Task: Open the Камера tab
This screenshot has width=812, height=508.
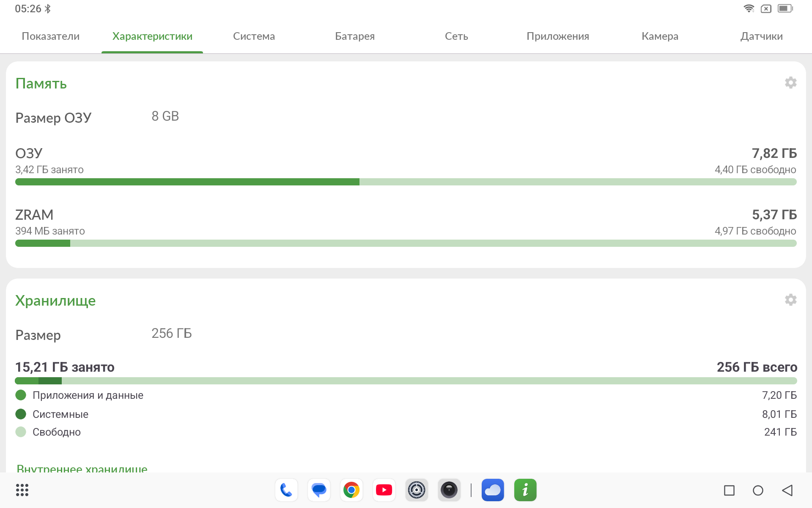Action: pyautogui.click(x=660, y=36)
